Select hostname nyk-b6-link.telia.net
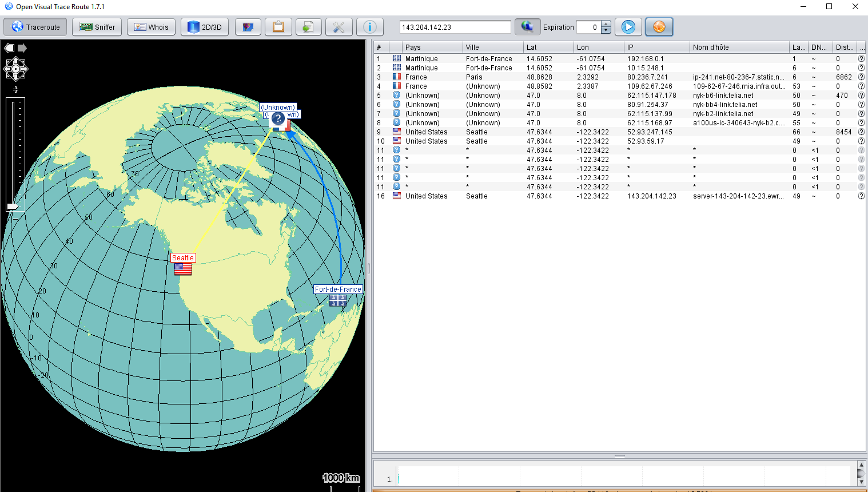This screenshot has height=492, width=868. [739, 96]
